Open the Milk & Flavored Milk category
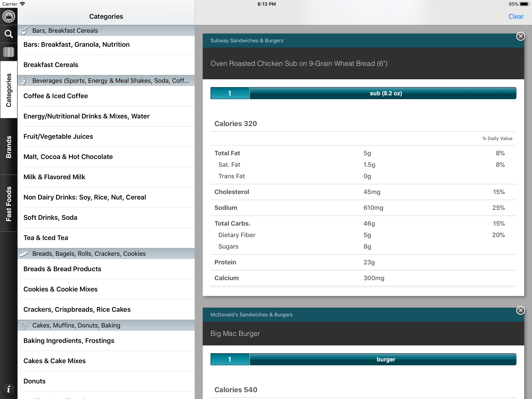532x399 pixels. [106, 177]
